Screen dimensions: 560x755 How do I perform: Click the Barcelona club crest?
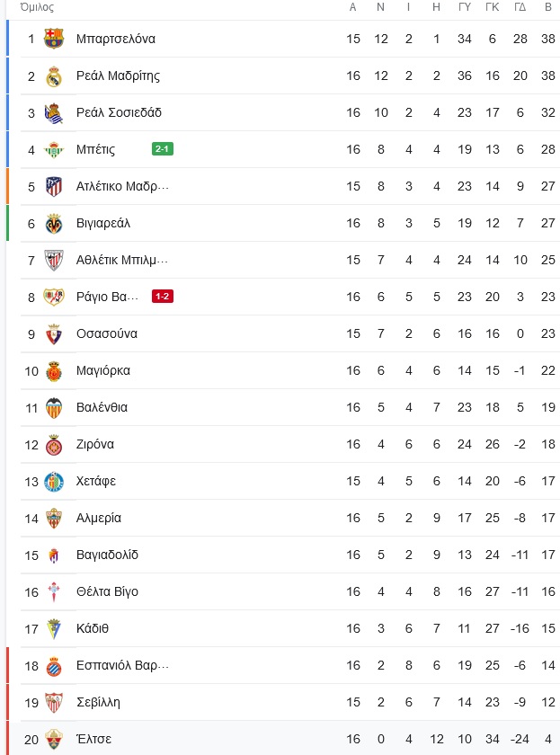point(54,39)
